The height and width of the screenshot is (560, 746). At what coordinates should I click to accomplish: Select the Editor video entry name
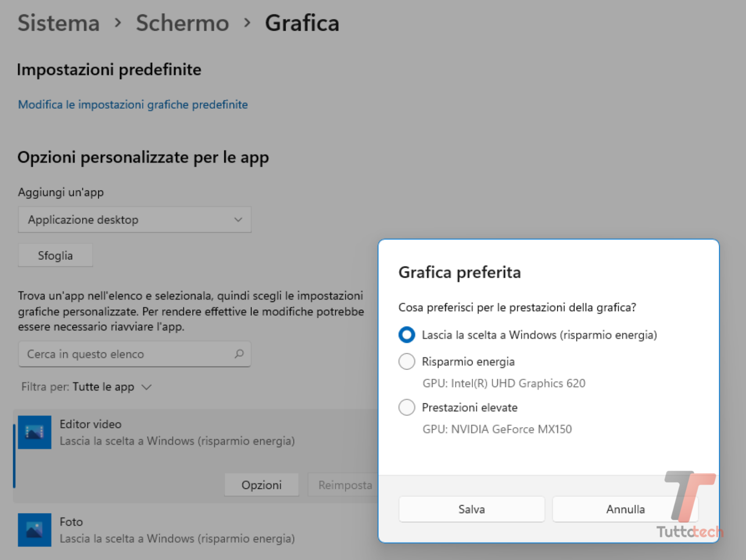(x=90, y=424)
